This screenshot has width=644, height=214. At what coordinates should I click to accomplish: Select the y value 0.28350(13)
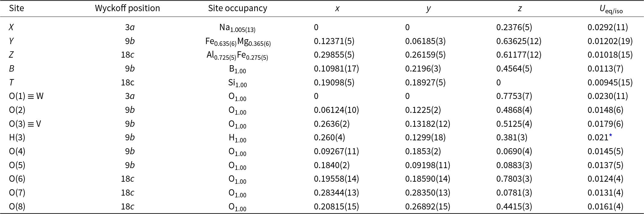pos(427,193)
